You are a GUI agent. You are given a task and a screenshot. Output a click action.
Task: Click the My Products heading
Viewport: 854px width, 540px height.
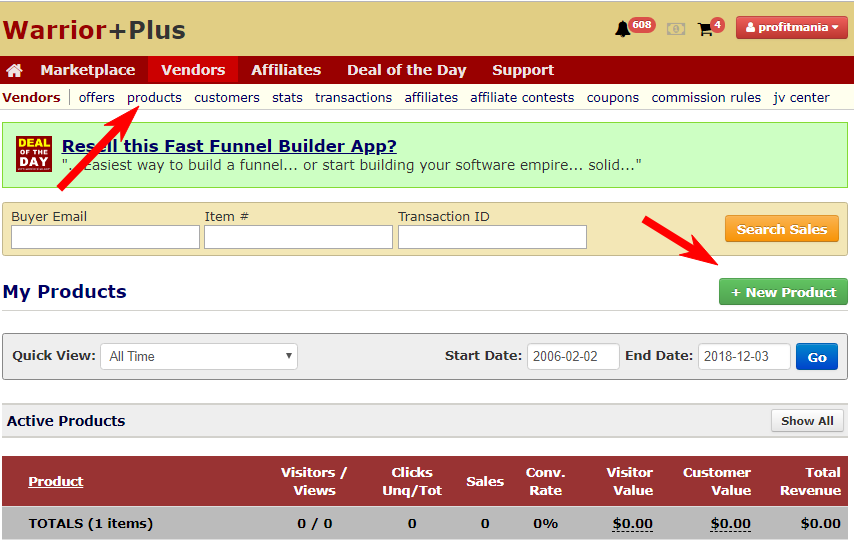coord(64,292)
